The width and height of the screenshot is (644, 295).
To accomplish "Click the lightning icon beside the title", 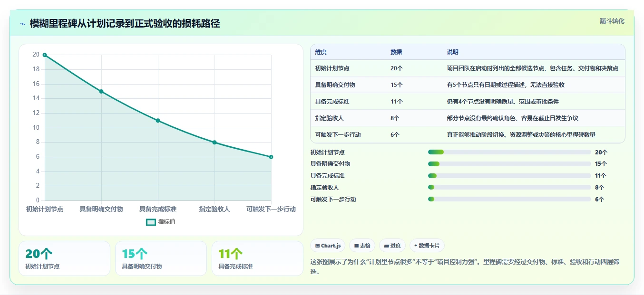I will tap(22, 24).
